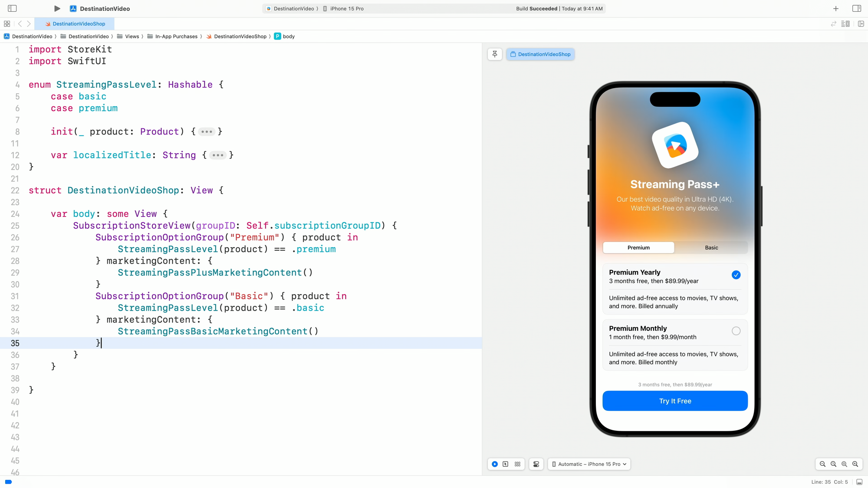The height and width of the screenshot is (488, 868).
Task: Click the Run build play button
Action: 57,9
